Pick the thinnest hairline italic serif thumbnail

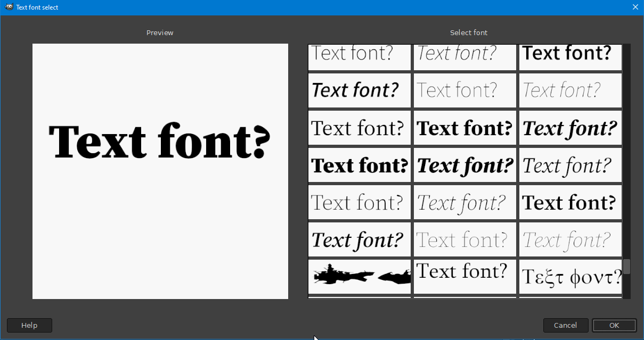click(570, 239)
